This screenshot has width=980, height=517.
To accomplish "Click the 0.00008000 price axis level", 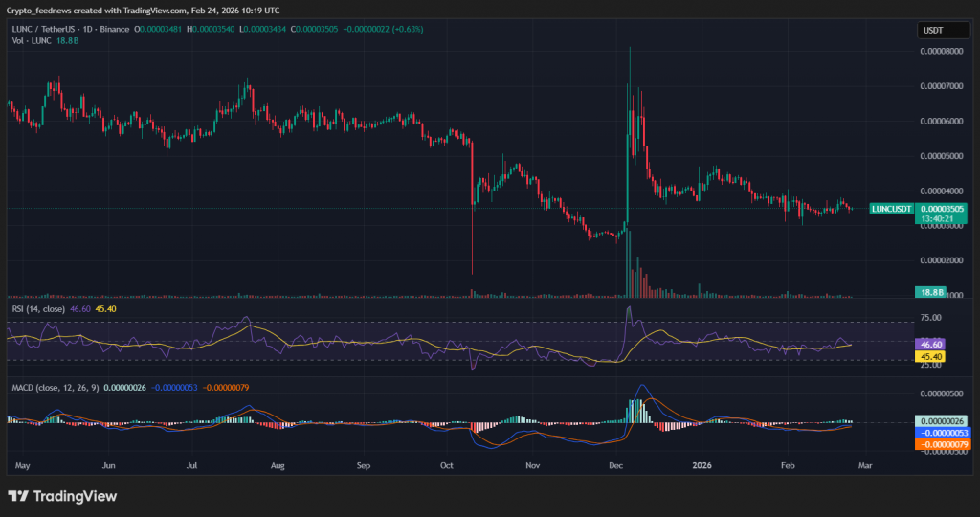I will click(941, 52).
